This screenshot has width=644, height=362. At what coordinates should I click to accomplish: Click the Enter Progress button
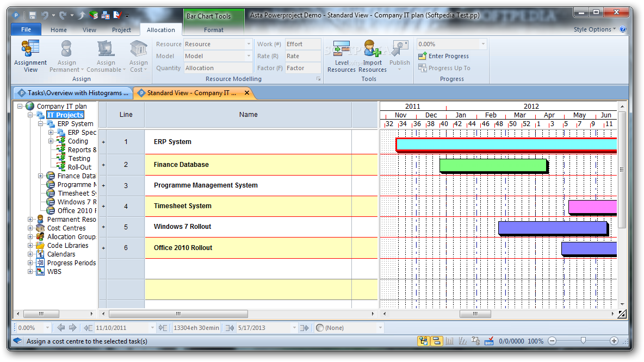pyautogui.click(x=444, y=56)
